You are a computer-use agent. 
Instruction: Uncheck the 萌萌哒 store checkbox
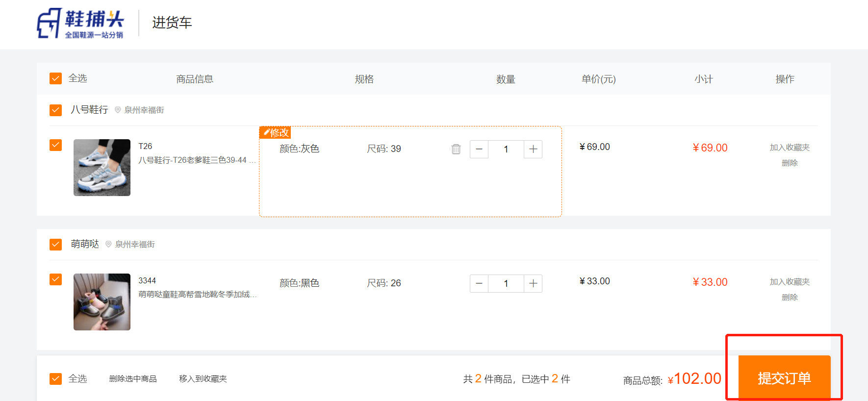tap(56, 244)
